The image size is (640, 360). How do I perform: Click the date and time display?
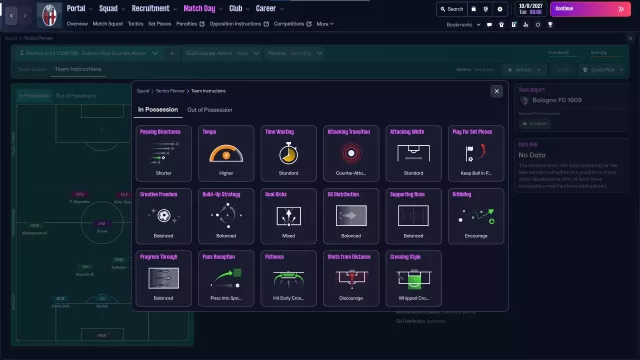point(530,9)
